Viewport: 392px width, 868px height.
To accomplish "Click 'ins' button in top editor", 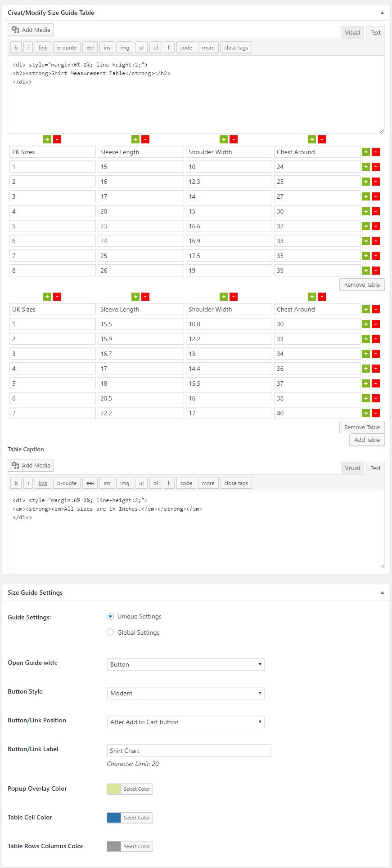I will click(107, 48).
